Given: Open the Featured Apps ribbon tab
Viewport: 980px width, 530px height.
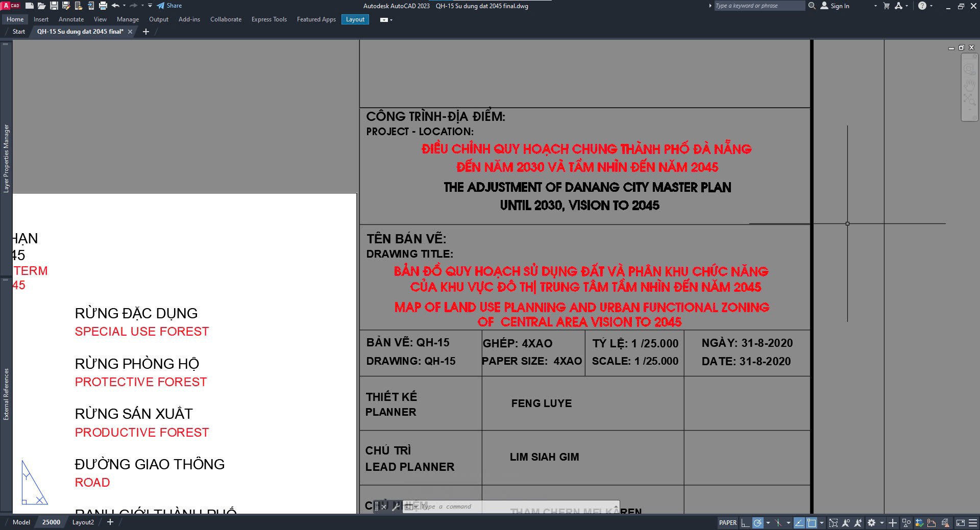Looking at the screenshot, I should pos(316,19).
